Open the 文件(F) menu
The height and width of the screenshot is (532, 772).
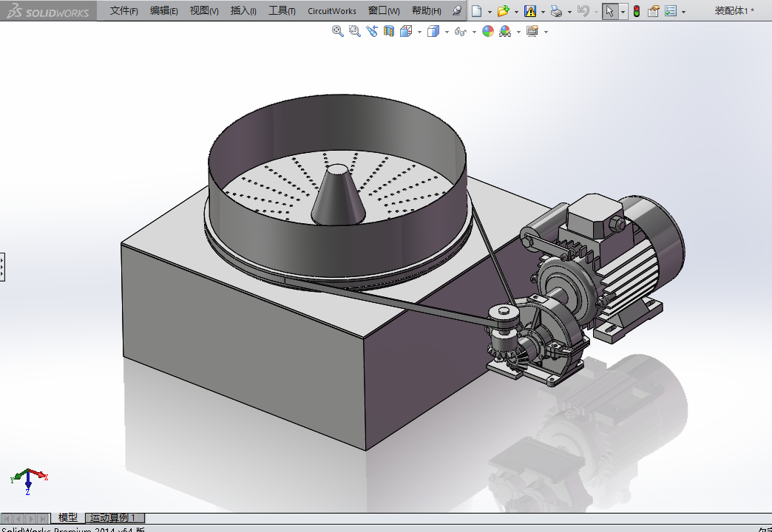123,11
